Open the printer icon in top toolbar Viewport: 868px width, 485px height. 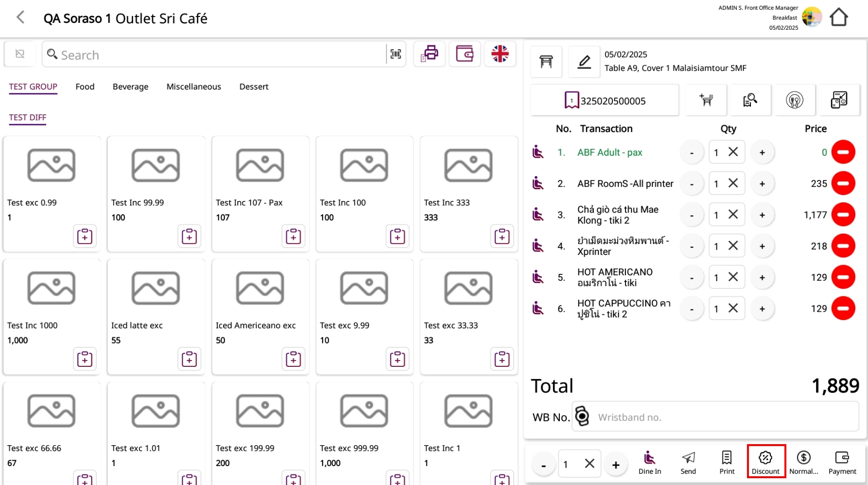[x=430, y=54]
